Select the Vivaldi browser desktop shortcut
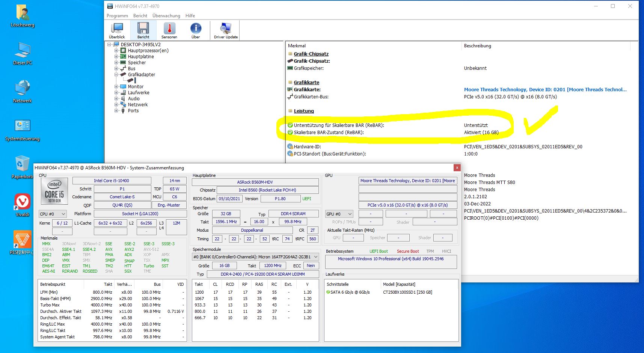This screenshot has height=353, width=644. click(x=23, y=205)
